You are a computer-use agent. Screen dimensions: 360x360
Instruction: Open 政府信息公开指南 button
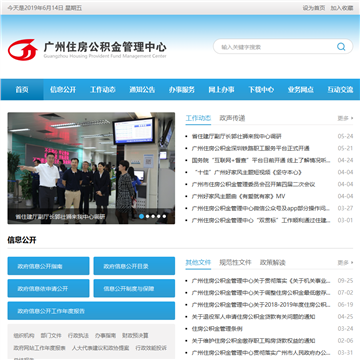pyautogui.click(x=48, y=266)
